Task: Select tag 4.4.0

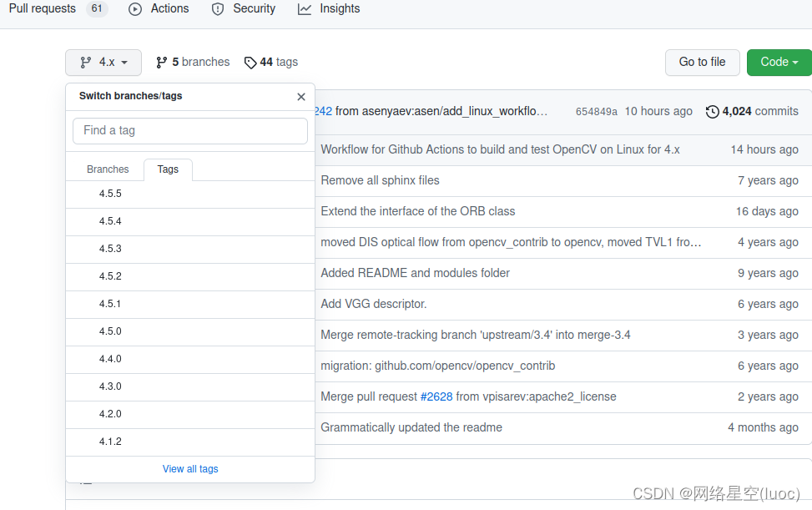Action: point(190,359)
